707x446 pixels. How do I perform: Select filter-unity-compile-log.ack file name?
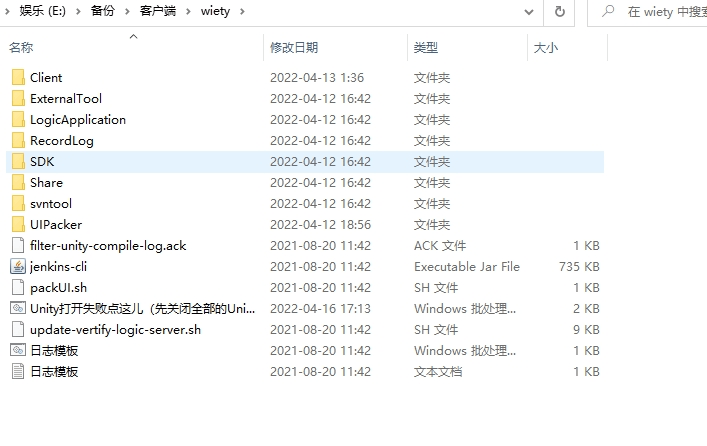click(108, 246)
